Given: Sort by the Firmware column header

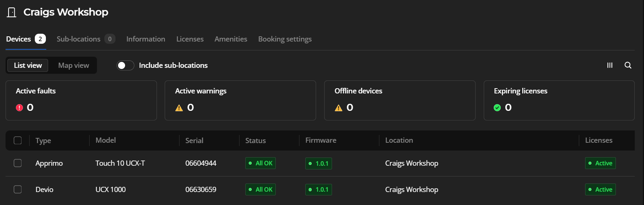Looking at the screenshot, I should click(x=321, y=140).
